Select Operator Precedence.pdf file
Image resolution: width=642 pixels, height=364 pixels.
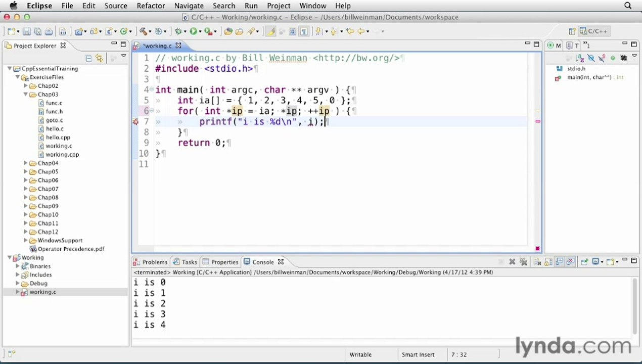(x=67, y=249)
